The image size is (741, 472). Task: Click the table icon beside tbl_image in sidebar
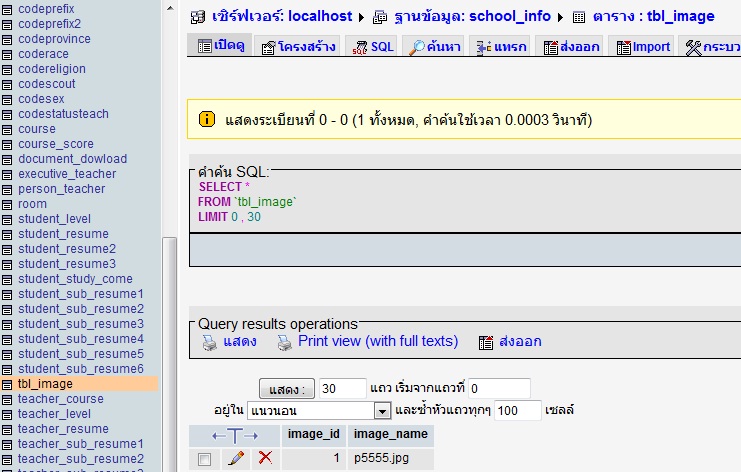[x=9, y=384]
